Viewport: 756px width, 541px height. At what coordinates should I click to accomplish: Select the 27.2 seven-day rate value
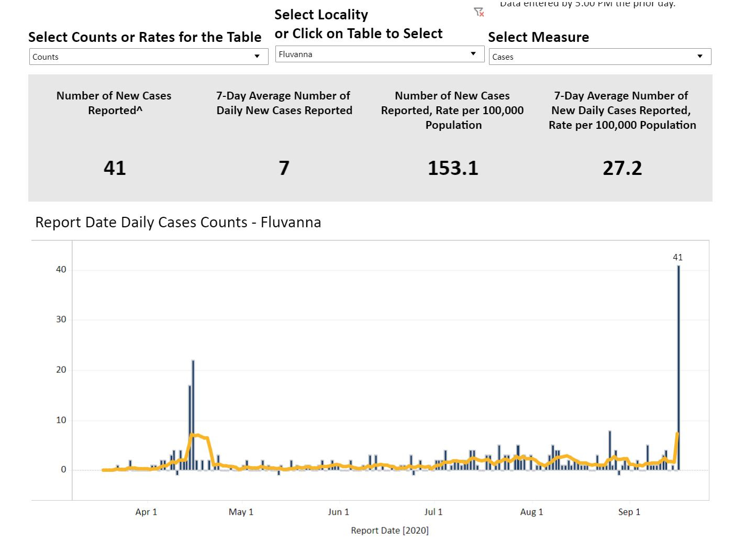622,168
